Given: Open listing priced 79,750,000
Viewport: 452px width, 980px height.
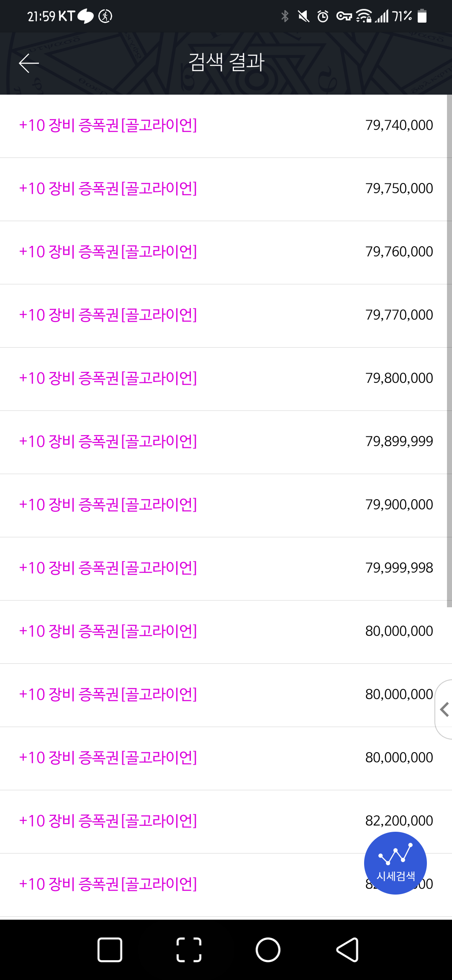Looking at the screenshot, I should 226,189.
